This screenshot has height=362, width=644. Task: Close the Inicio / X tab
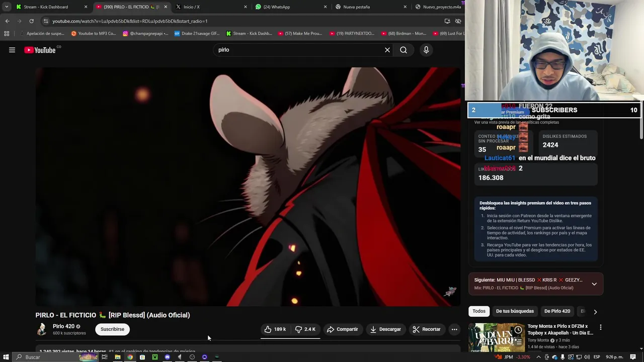pyautogui.click(x=246, y=7)
